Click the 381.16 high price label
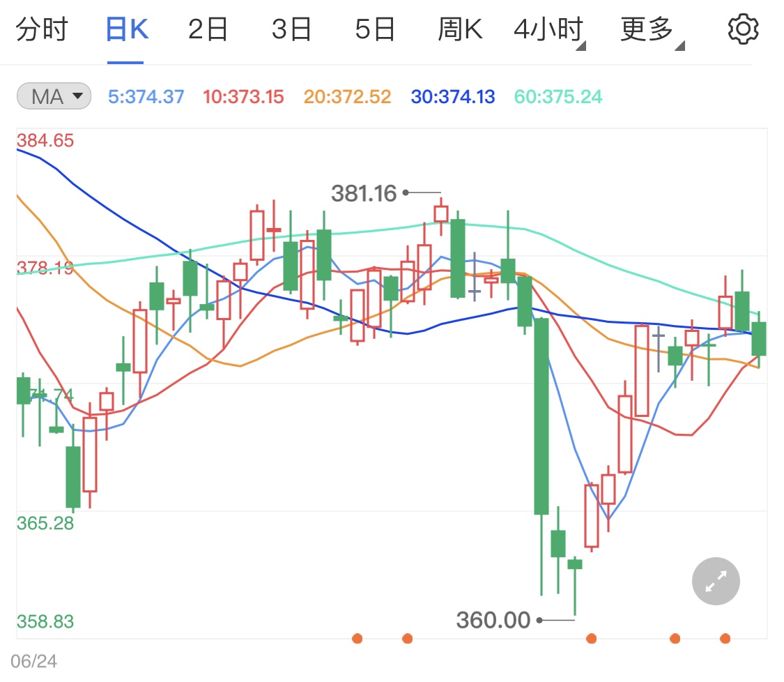Viewport: 784px width, 682px height. [x=364, y=193]
